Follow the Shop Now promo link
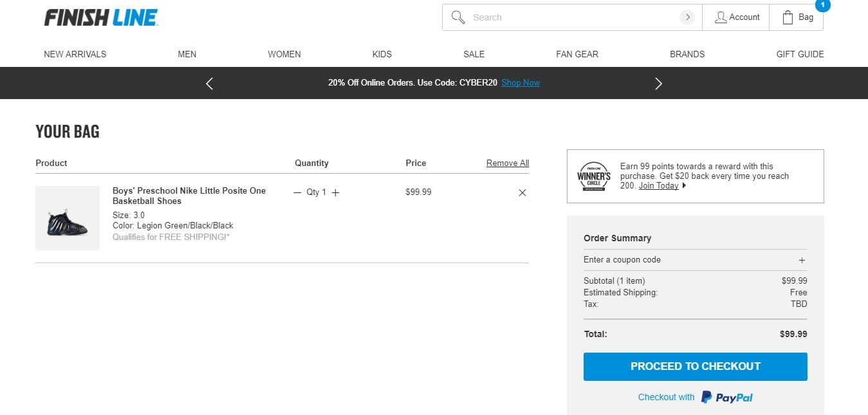The width and height of the screenshot is (868, 415). [x=521, y=82]
